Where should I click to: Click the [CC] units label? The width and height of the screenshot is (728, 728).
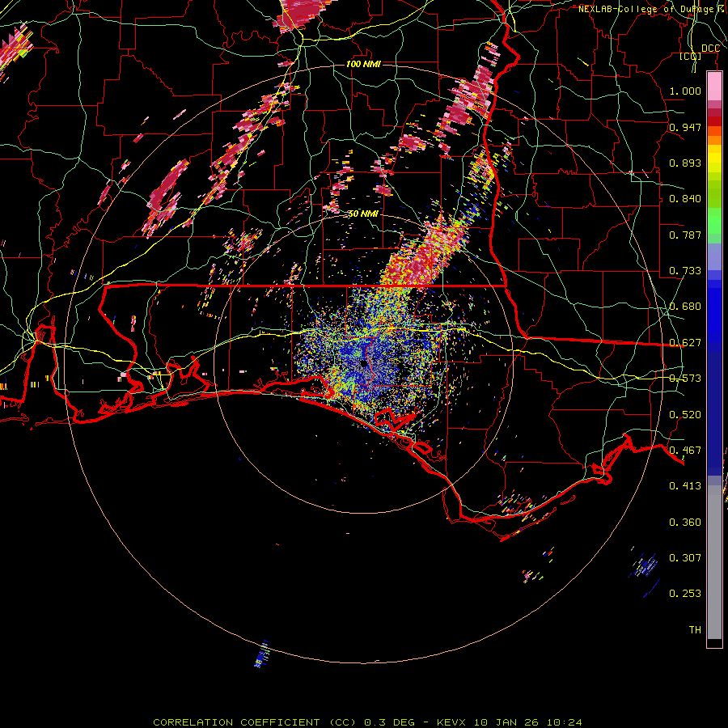point(691,57)
